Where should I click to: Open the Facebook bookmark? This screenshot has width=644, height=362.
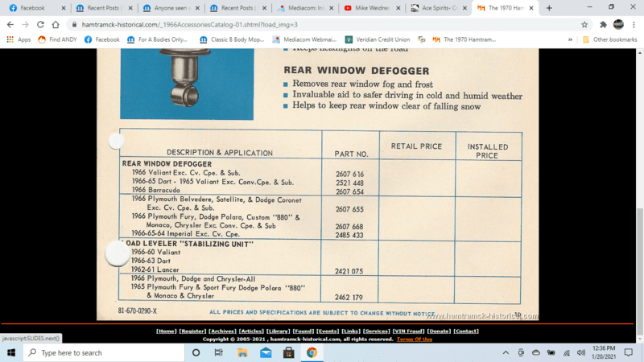click(102, 39)
